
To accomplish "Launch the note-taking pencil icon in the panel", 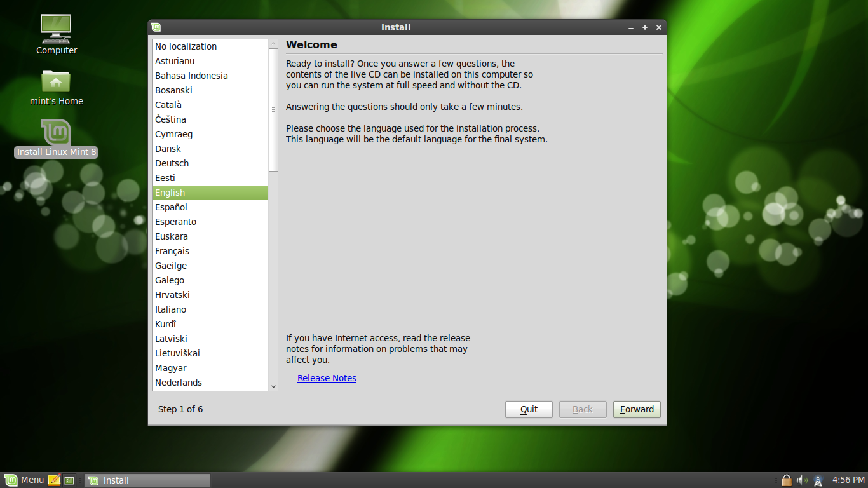I will click(54, 480).
